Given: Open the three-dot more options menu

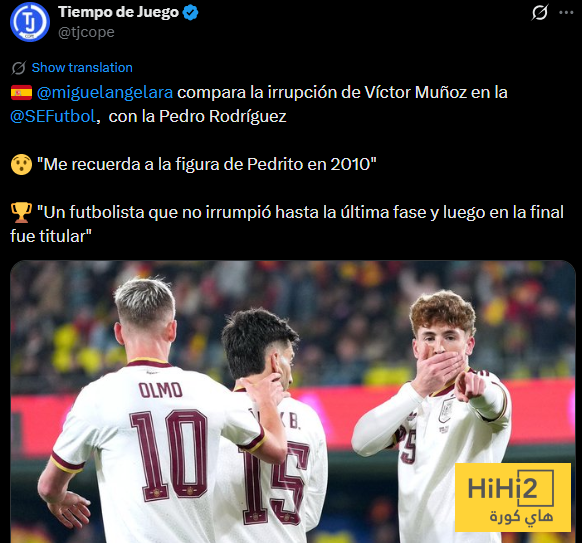Looking at the screenshot, I should click(566, 12).
